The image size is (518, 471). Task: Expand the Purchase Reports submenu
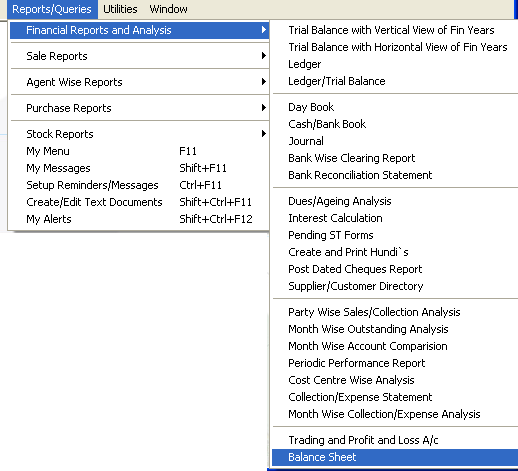click(x=139, y=108)
